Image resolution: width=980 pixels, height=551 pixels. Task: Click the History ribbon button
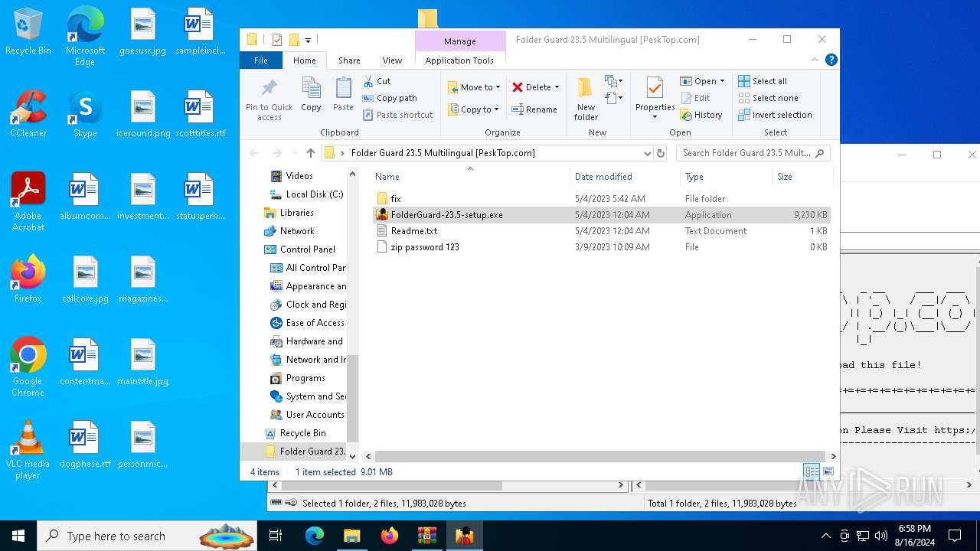[x=701, y=115]
